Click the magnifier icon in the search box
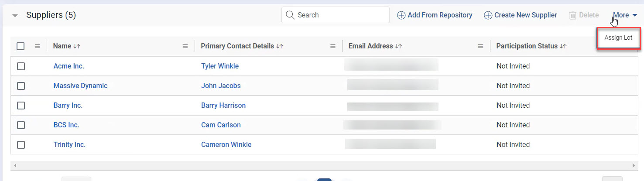Screen dimensions: 644x181 pos(290,15)
